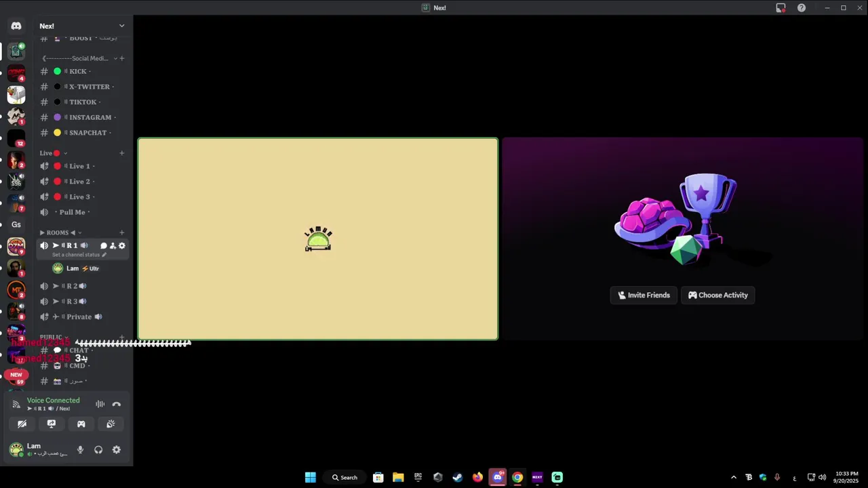
Task: Add channel to Social Media category
Action: [122, 58]
